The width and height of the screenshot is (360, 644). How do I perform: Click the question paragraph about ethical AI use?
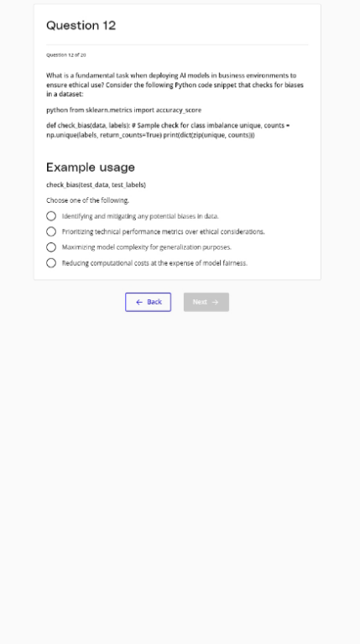coord(175,85)
